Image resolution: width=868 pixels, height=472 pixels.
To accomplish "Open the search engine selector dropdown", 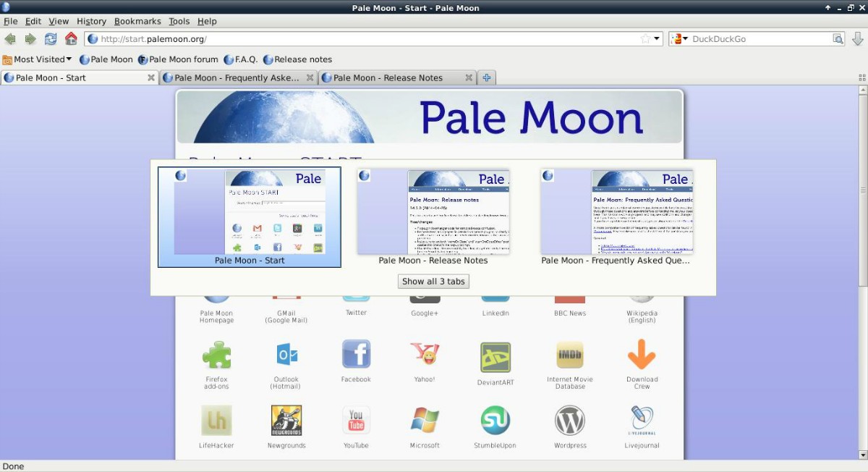I will point(680,39).
